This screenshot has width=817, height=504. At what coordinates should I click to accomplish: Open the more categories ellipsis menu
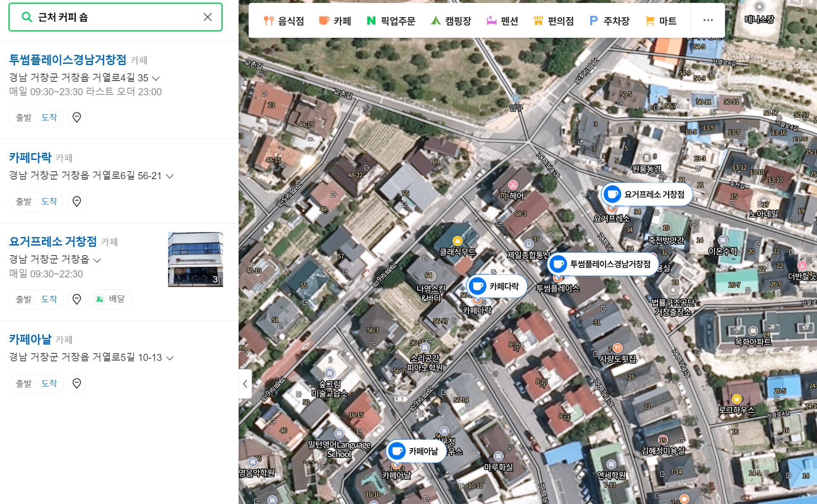pyautogui.click(x=708, y=20)
